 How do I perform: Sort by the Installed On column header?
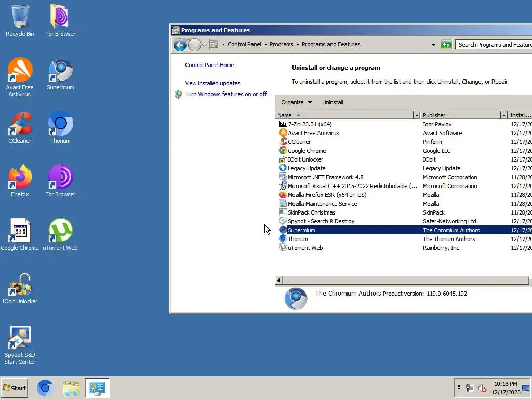520,115
